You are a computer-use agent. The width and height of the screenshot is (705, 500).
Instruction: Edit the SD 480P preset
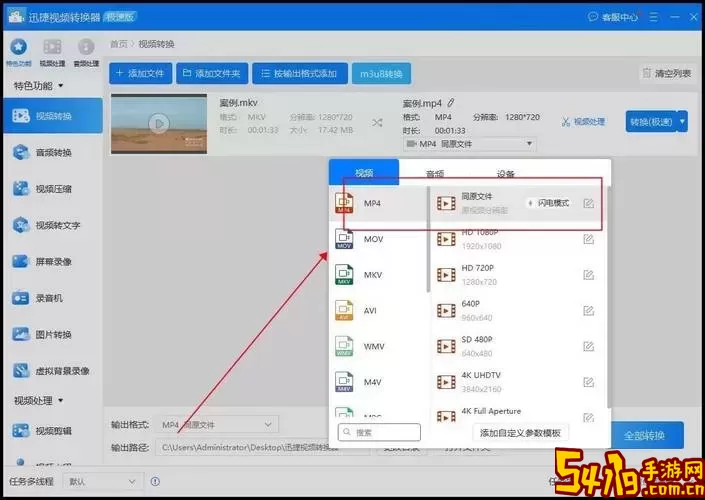pyautogui.click(x=589, y=346)
